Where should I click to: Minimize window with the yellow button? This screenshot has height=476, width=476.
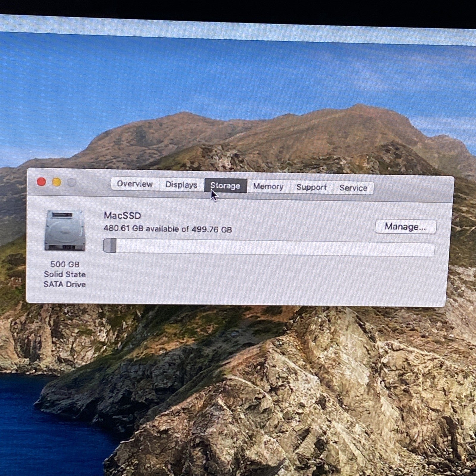coord(57,182)
